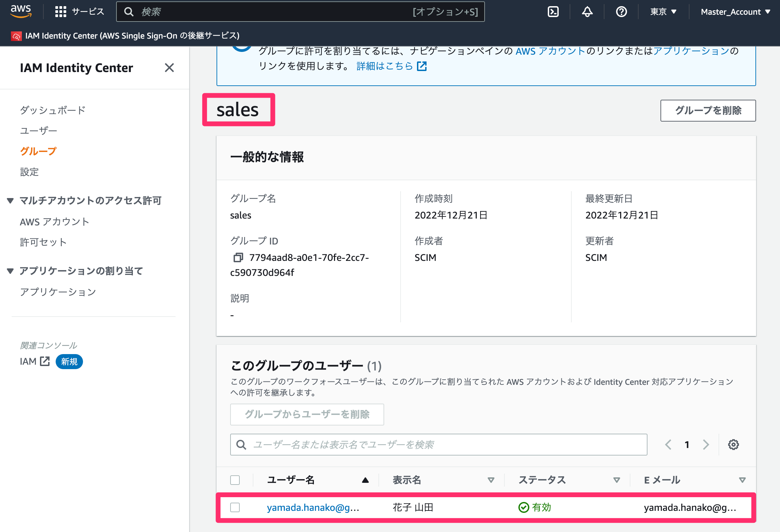780x532 pixels.
Task: Open the AWS CloudShell terminal icon
Action: point(553,12)
